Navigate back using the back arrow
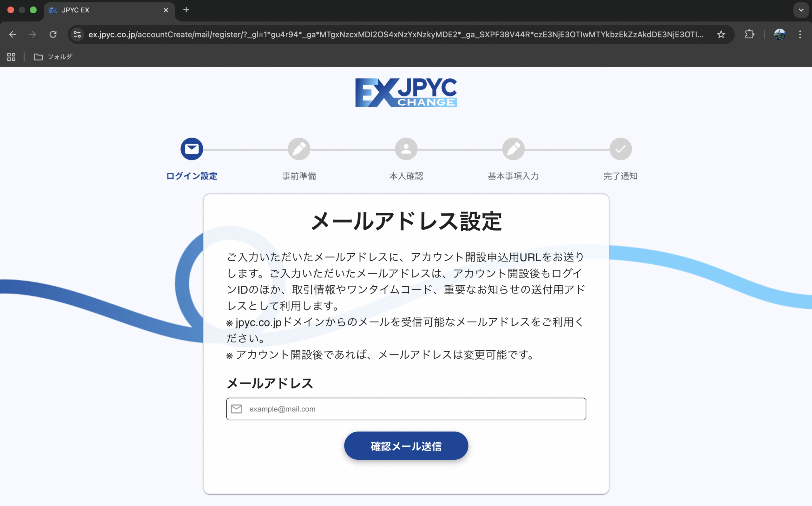The image size is (812, 506). coord(12,35)
